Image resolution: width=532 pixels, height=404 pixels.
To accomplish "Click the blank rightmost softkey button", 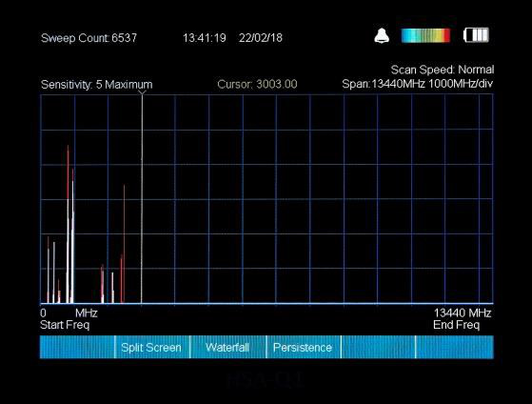I will click(455, 347).
